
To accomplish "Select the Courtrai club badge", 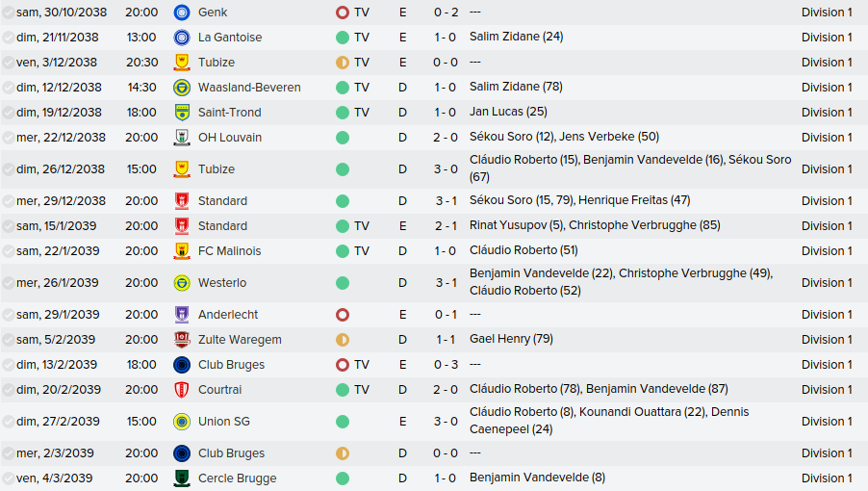I will coord(181,390).
